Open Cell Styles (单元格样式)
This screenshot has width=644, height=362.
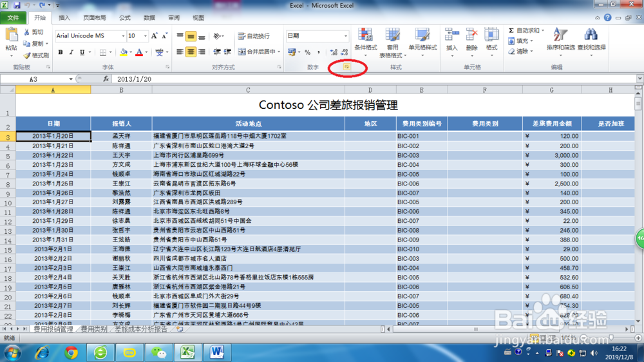click(422, 41)
